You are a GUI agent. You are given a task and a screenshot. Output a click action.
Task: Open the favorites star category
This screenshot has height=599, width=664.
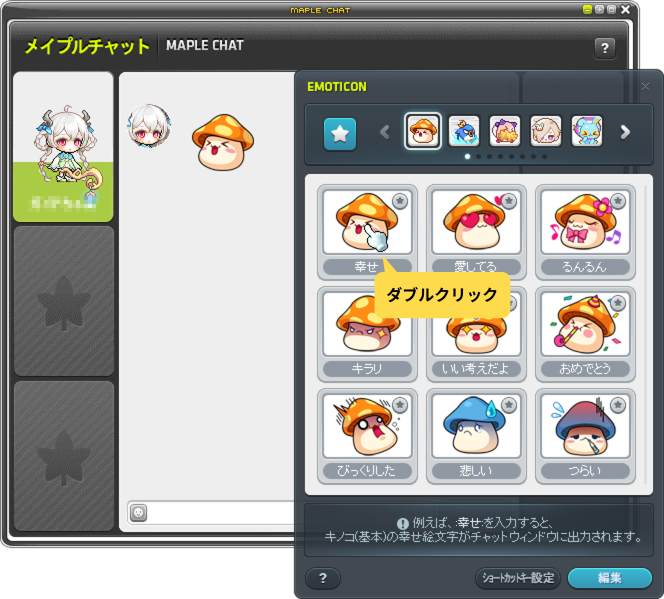point(340,134)
